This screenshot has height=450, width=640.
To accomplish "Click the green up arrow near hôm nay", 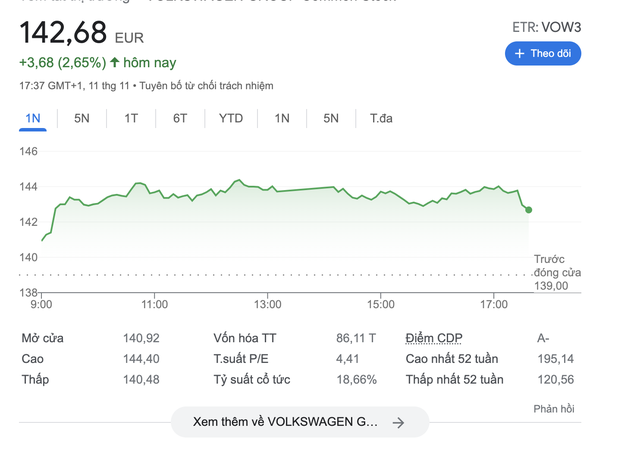I will [115, 63].
